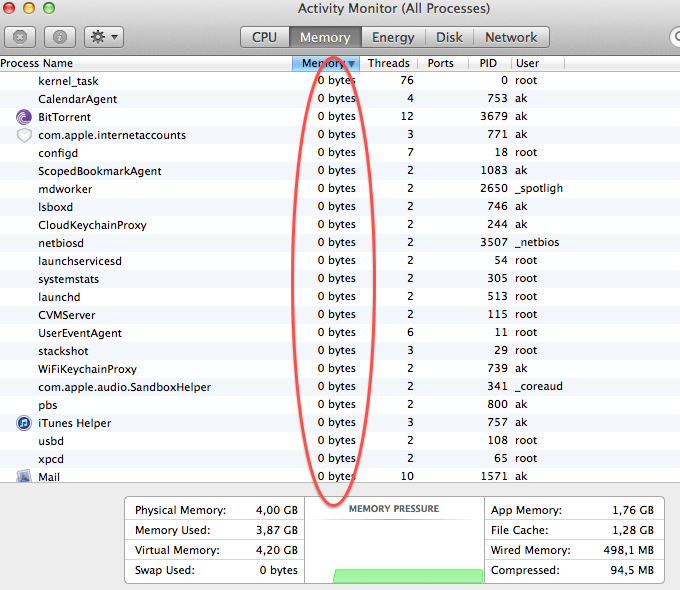Click the Swap Used 0 bytes value
Screen dimensions: 680x590
(278, 570)
